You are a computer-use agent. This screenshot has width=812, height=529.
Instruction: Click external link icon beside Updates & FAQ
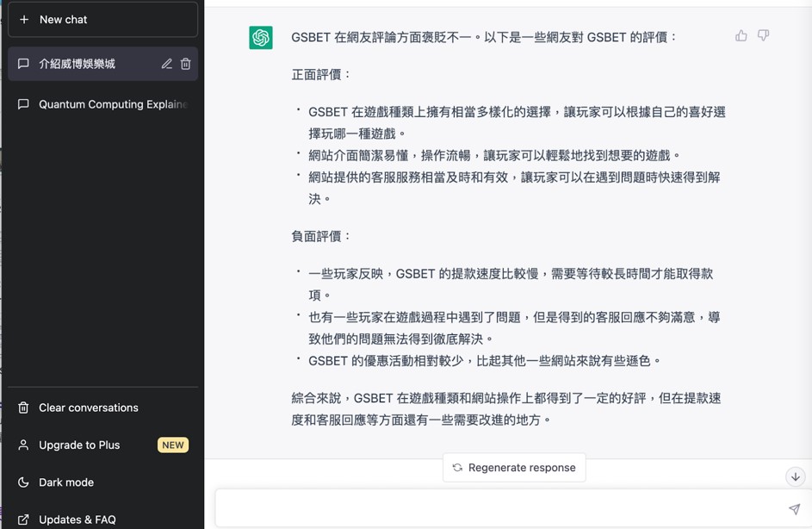(x=23, y=520)
